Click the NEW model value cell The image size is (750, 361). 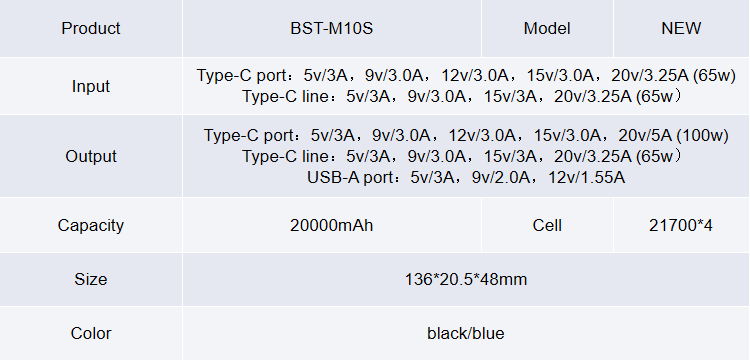tap(681, 28)
